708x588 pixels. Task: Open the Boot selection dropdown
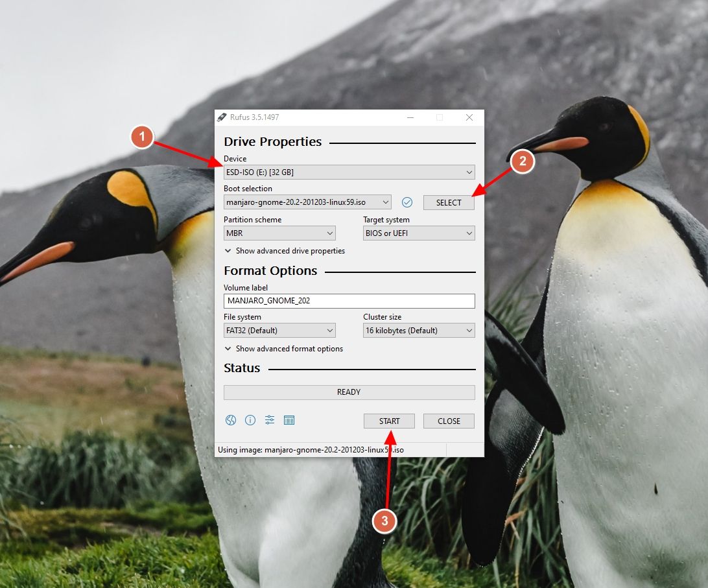307,202
